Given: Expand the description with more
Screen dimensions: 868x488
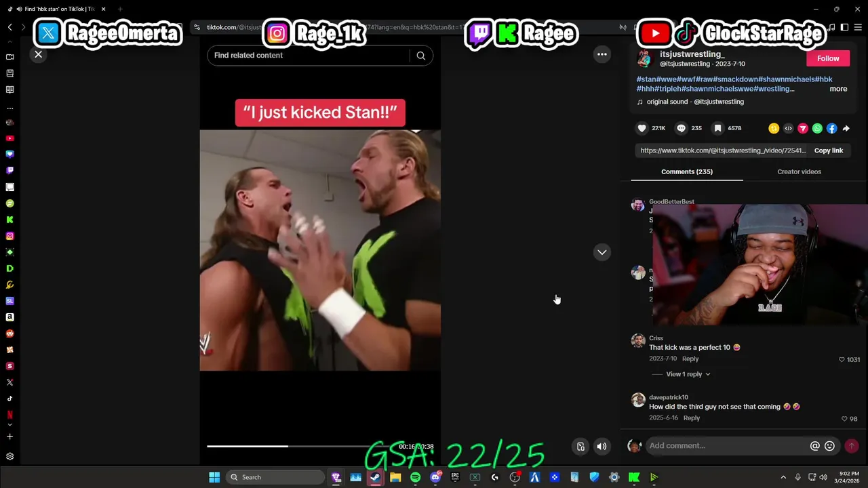Looking at the screenshot, I should coord(838,89).
